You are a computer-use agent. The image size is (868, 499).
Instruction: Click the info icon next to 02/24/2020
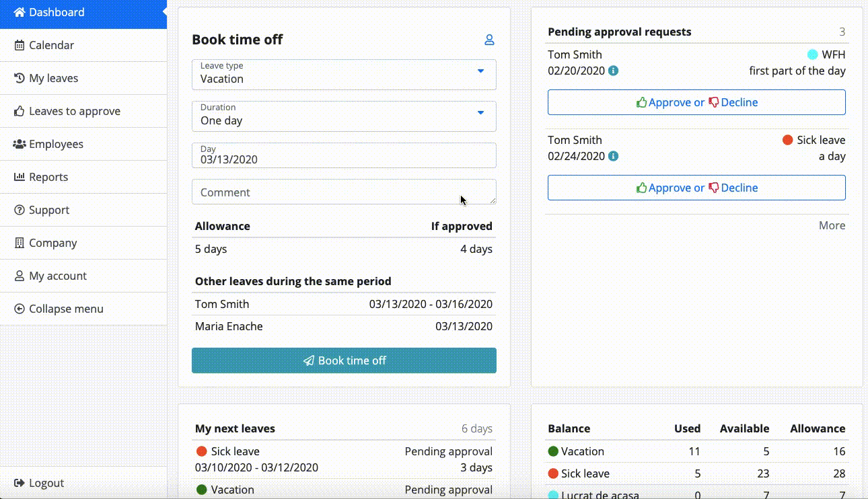pos(613,156)
